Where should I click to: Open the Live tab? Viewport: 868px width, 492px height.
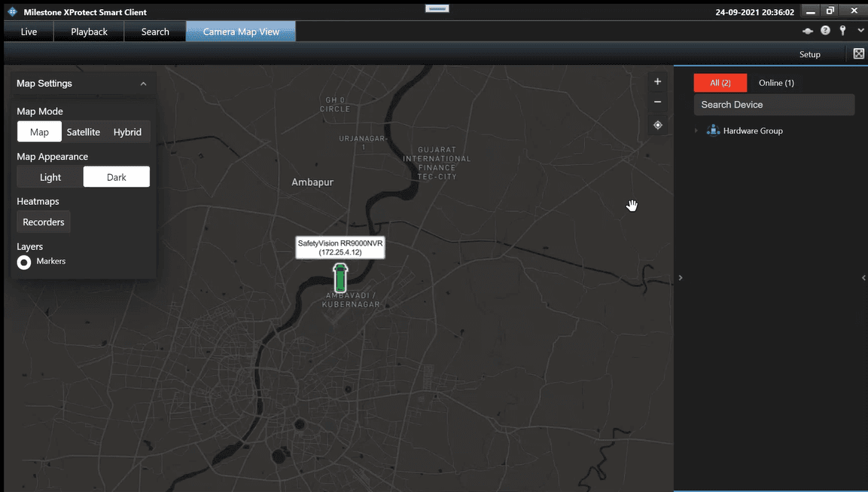(29, 32)
